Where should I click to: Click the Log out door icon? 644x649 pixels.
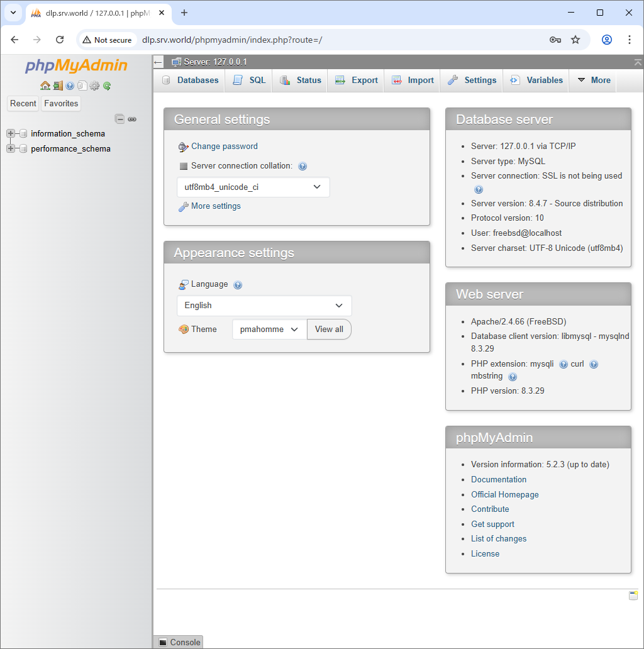point(58,86)
